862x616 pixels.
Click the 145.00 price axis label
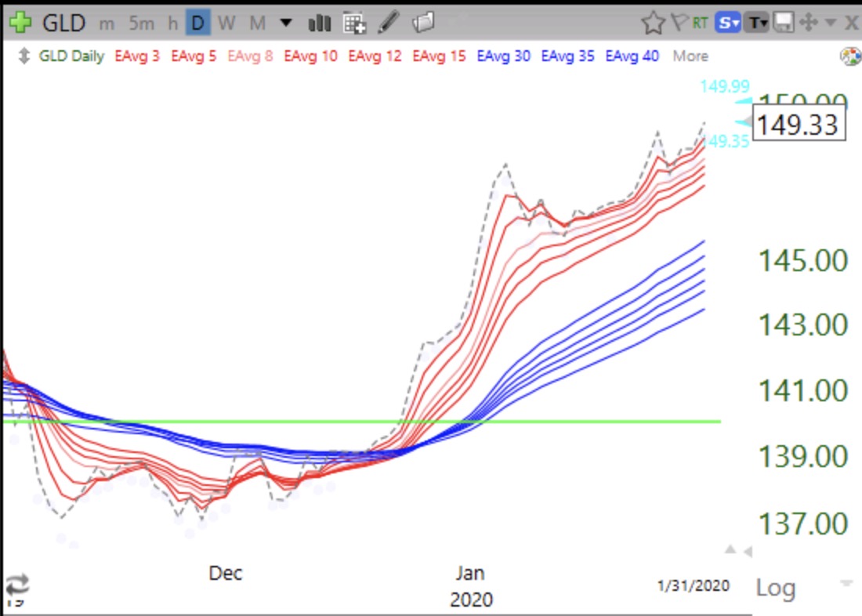tap(803, 261)
